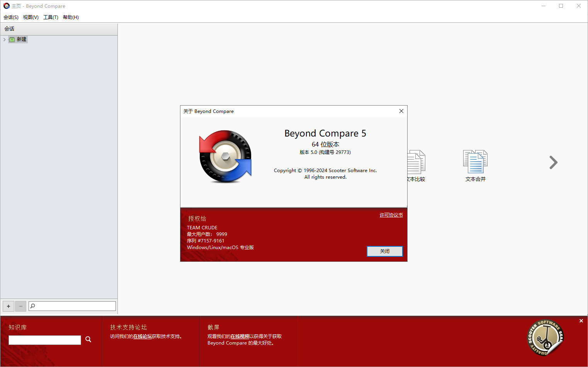The image size is (588, 367).
Task: Click the 知识库 search magnifier icon
Action: (x=88, y=339)
